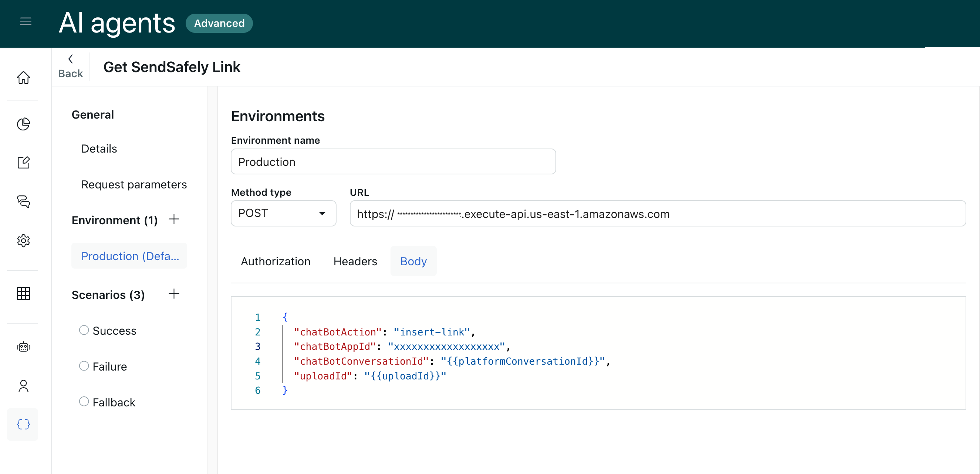Go to the Home icon in sidebar
Viewport: 980px width, 474px height.
tap(23, 78)
